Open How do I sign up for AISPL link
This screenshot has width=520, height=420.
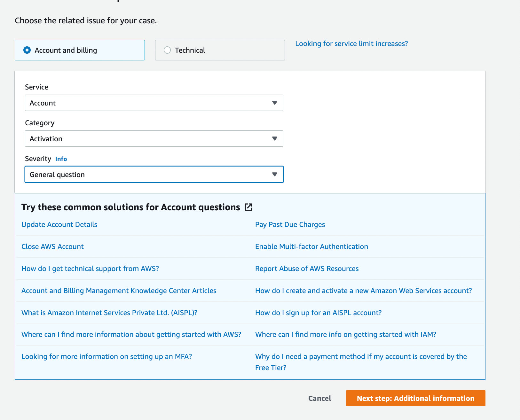(x=319, y=313)
